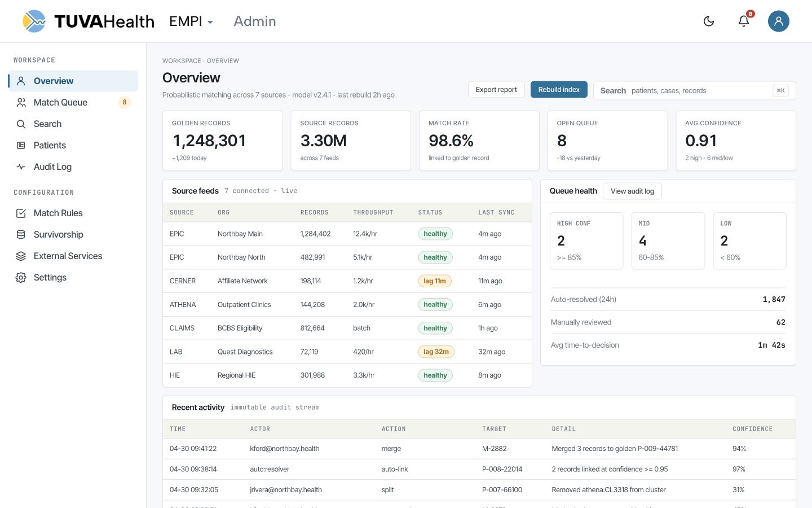Open the Overview menu item

[73, 81]
